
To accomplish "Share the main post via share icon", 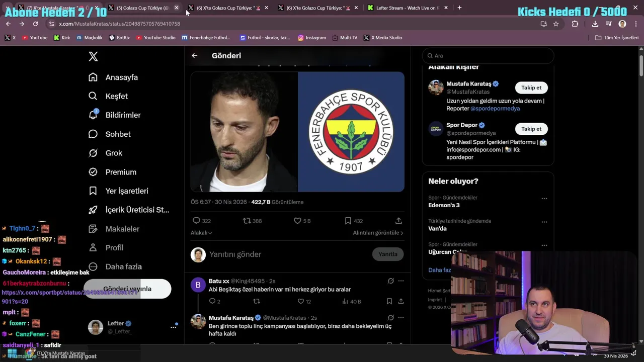I will click(398, 221).
